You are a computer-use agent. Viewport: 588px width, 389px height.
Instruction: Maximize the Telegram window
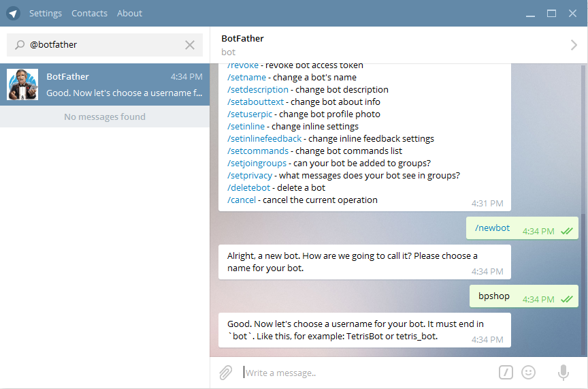pos(551,14)
